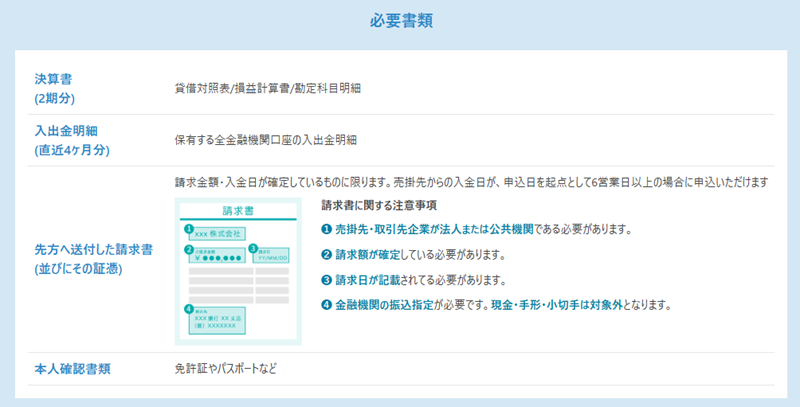The height and width of the screenshot is (407, 800).
Task: Click the number 4 marker beside 金融機関の振込指定
Action: [327, 304]
